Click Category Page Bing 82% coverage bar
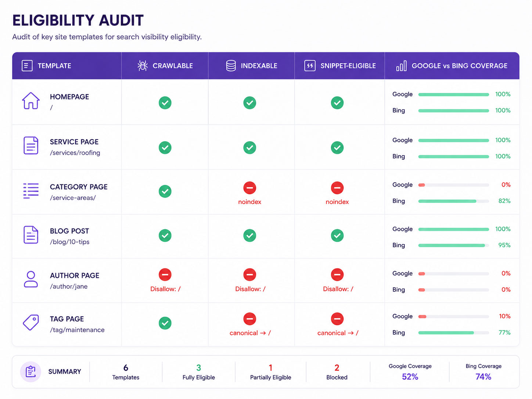The height and width of the screenshot is (399, 532). 454,201
